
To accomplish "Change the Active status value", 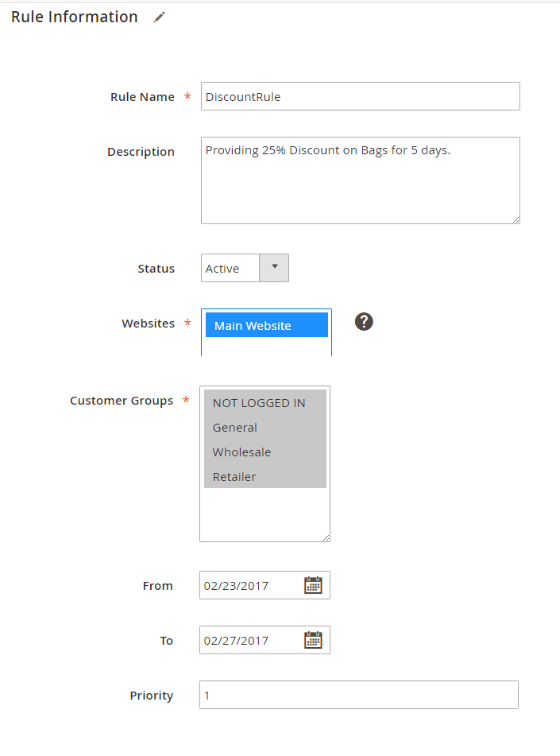I will [x=230, y=268].
